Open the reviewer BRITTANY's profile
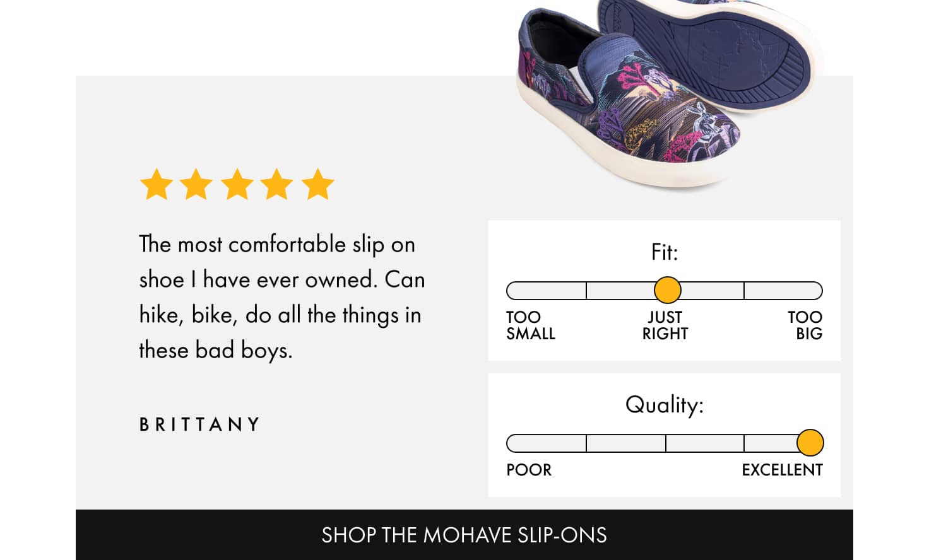The width and height of the screenshot is (929, 560). coord(200,424)
